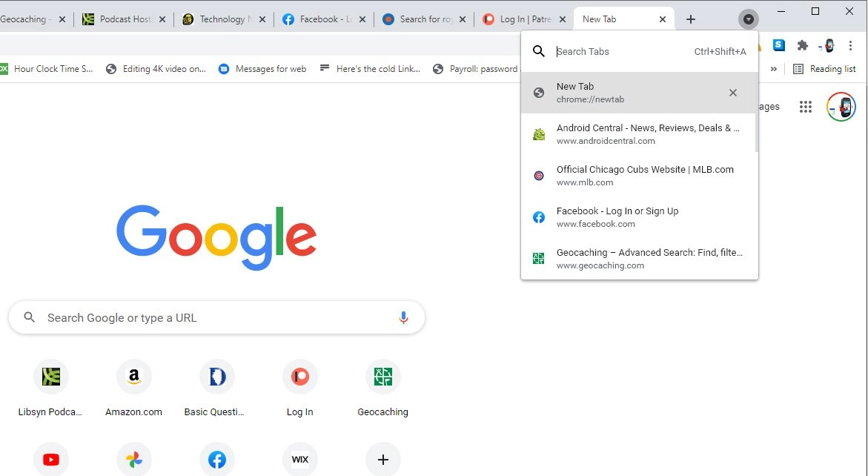Open Here's the cold Link bookmark
868x476 pixels.
pos(370,69)
